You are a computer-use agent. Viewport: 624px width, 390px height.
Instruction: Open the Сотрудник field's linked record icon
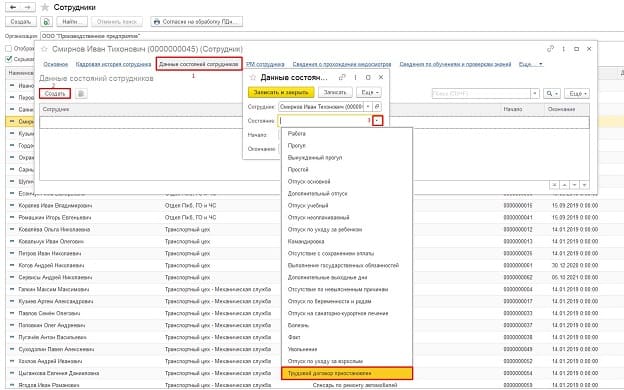point(377,107)
